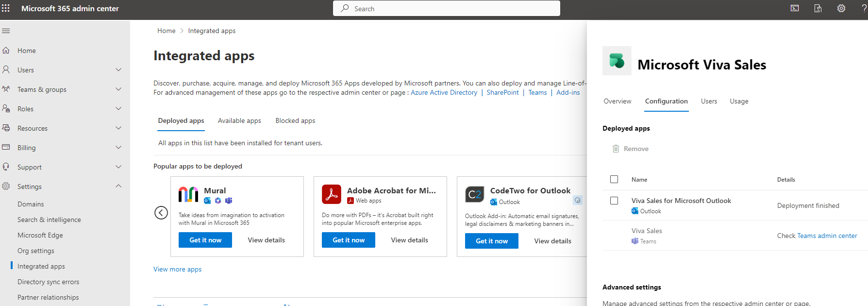
Task: Expand the Billing navigation chevron
Action: click(x=118, y=148)
